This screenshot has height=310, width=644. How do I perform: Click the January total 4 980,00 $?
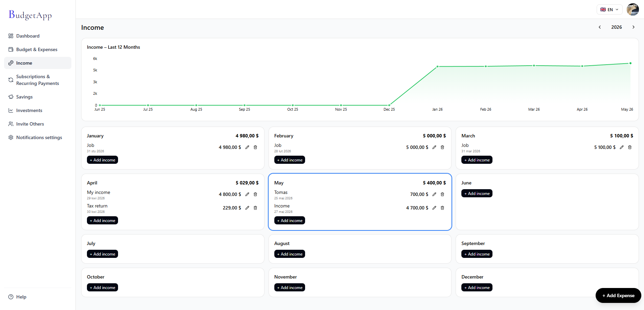[x=247, y=136]
